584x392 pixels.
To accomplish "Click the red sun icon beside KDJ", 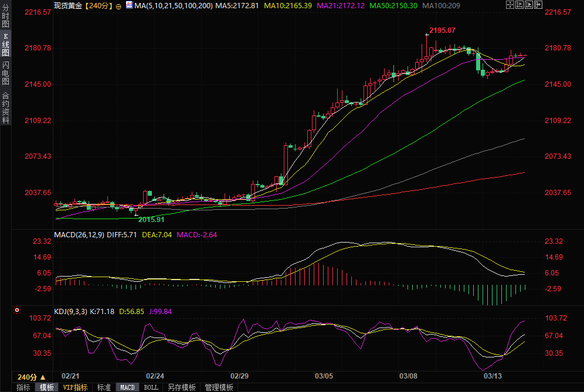I will [18, 310].
